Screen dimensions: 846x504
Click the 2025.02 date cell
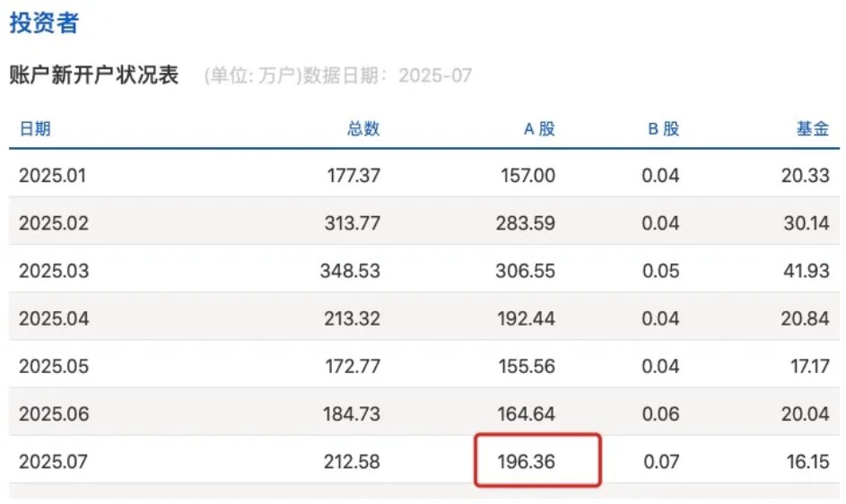click(54, 223)
